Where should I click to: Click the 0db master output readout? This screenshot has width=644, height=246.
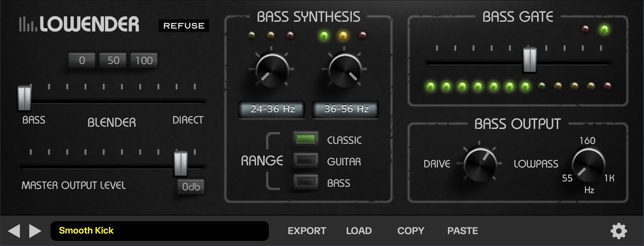tap(191, 187)
